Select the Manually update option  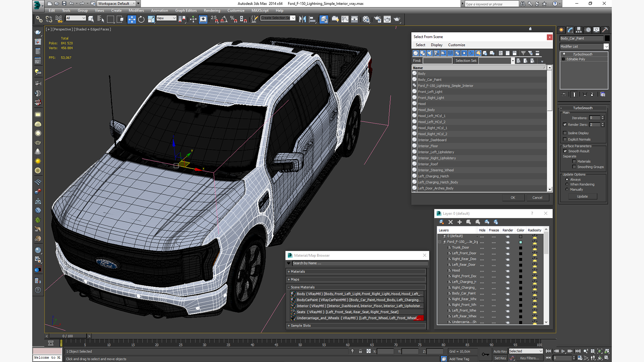click(567, 189)
